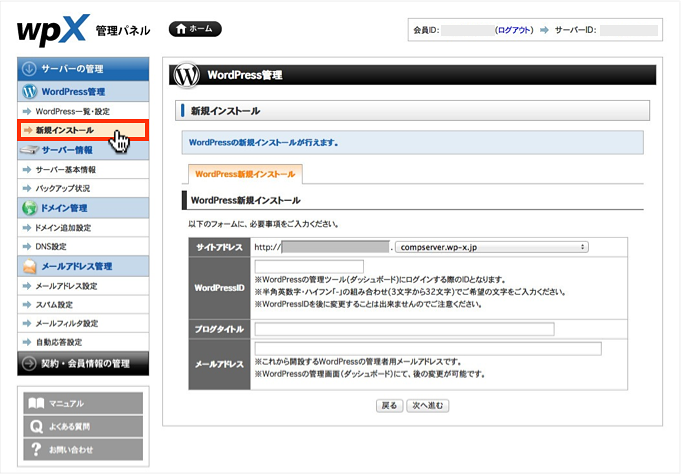Open DNS設定 page

point(83,246)
